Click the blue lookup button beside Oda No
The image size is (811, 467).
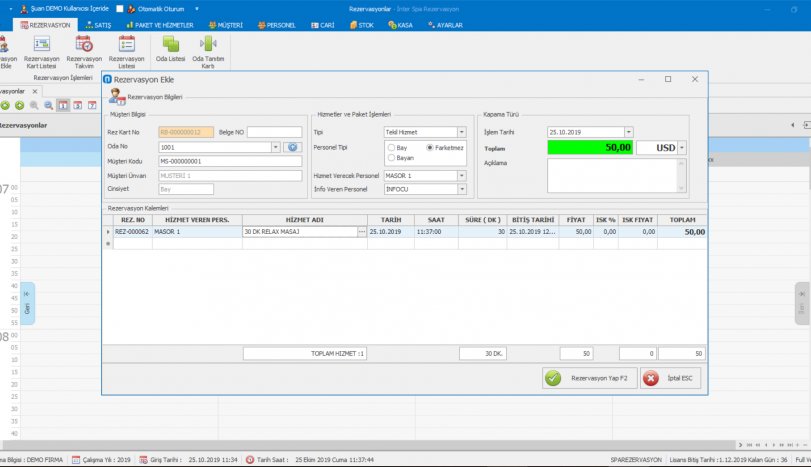pyautogui.click(x=292, y=147)
